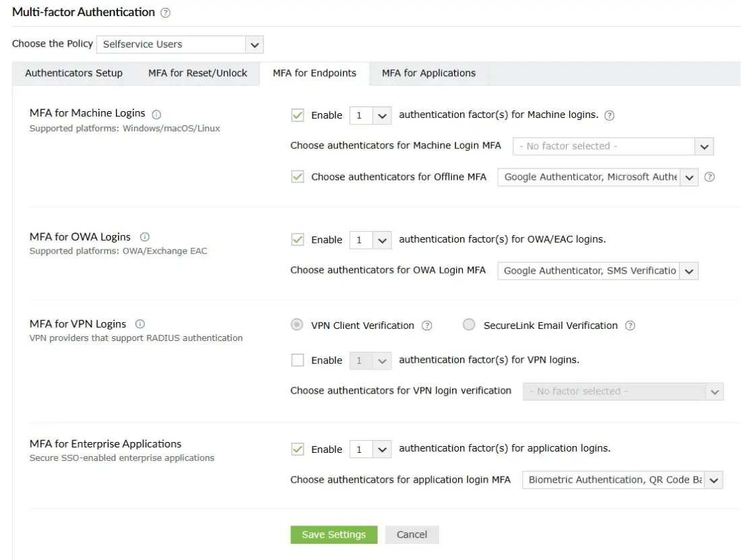
Task: Click help icon beside Multi-factor Authentication title
Action: pos(166,13)
